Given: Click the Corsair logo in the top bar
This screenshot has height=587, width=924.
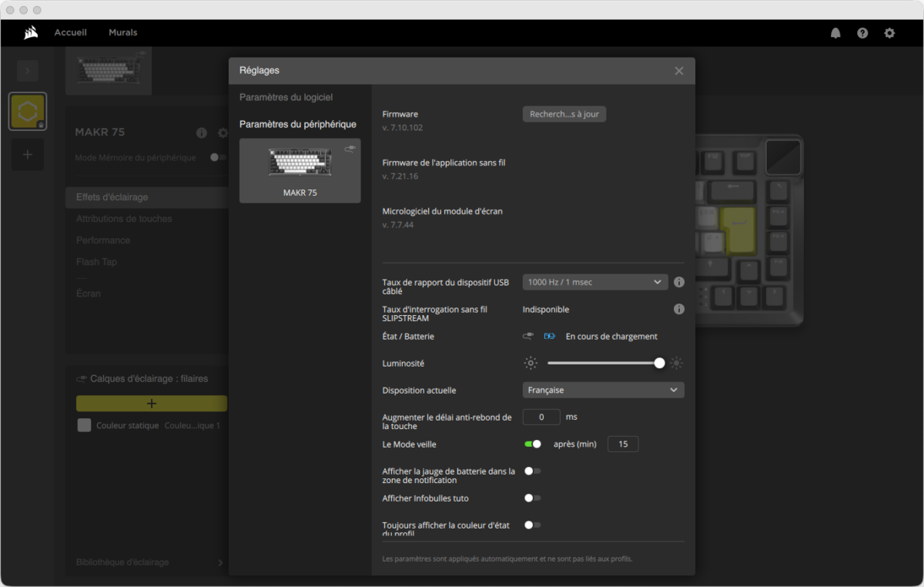Looking at the screenshot, I should click(x=31, y=32).
